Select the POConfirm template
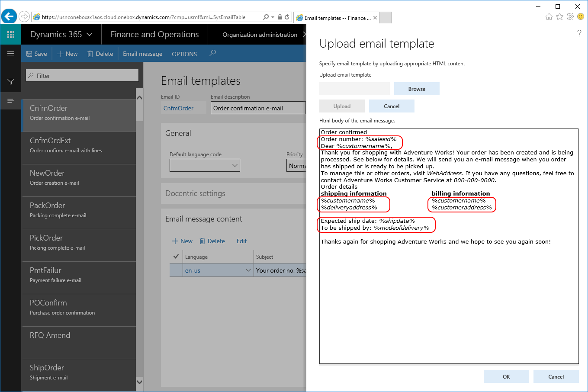588x392 pixels. click(x=79, y=310)
